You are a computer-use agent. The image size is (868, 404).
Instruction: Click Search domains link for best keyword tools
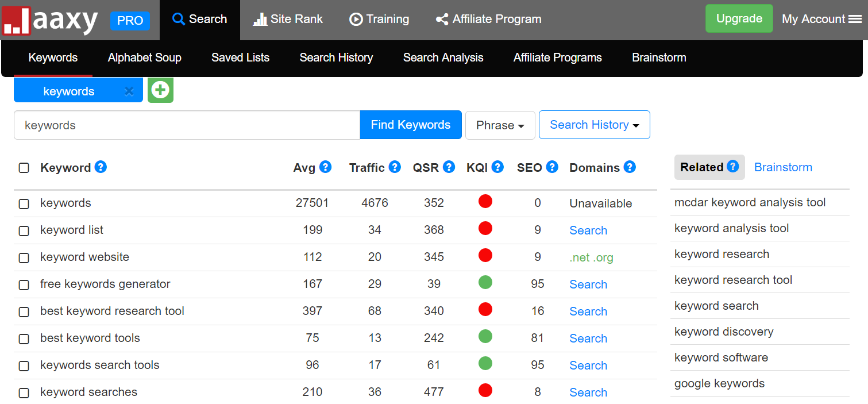(588, 338)
